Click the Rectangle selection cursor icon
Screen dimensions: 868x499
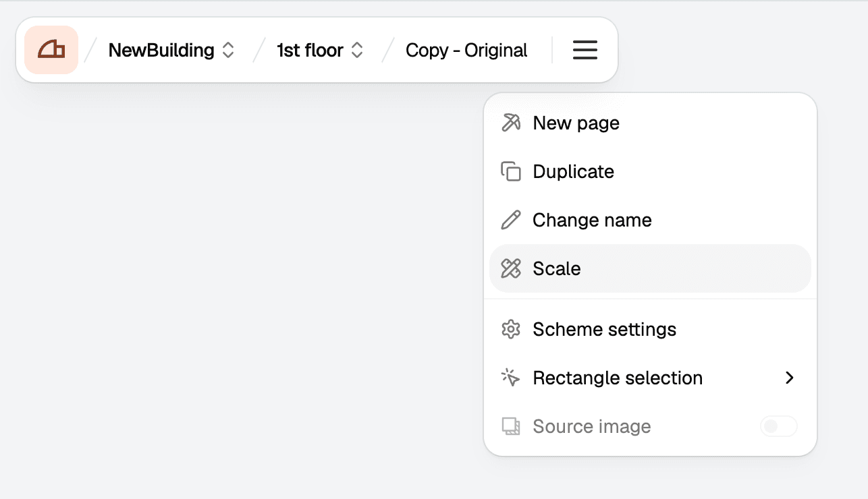click(x=511, y=378)
